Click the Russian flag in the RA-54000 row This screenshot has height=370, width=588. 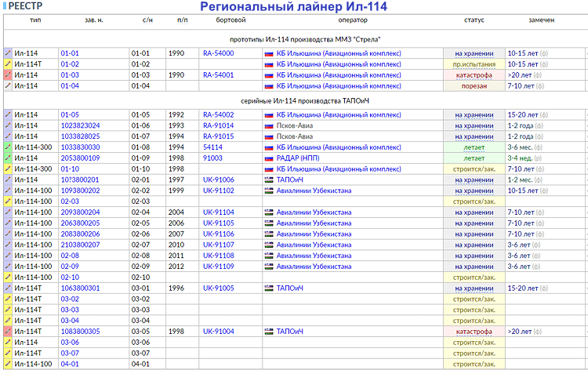tap(269, 53)
